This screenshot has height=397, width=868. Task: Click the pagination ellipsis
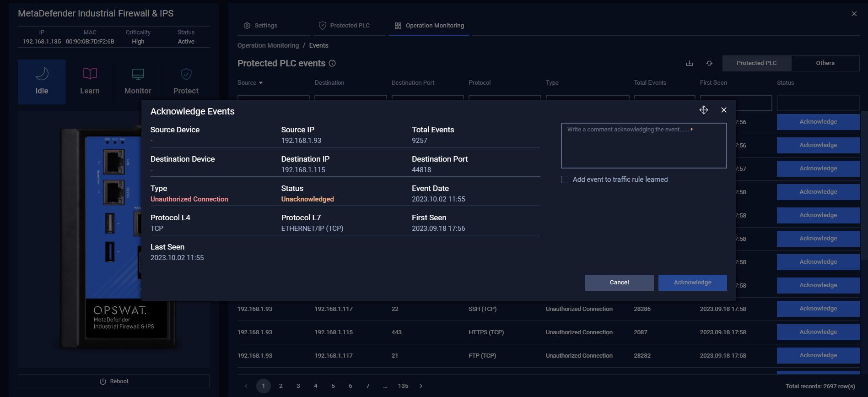385,386
